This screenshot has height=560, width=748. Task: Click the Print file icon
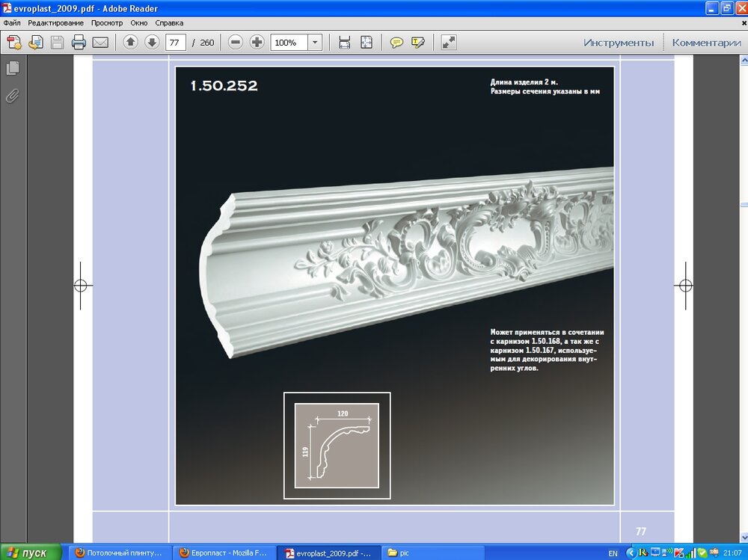click(79, 43)
